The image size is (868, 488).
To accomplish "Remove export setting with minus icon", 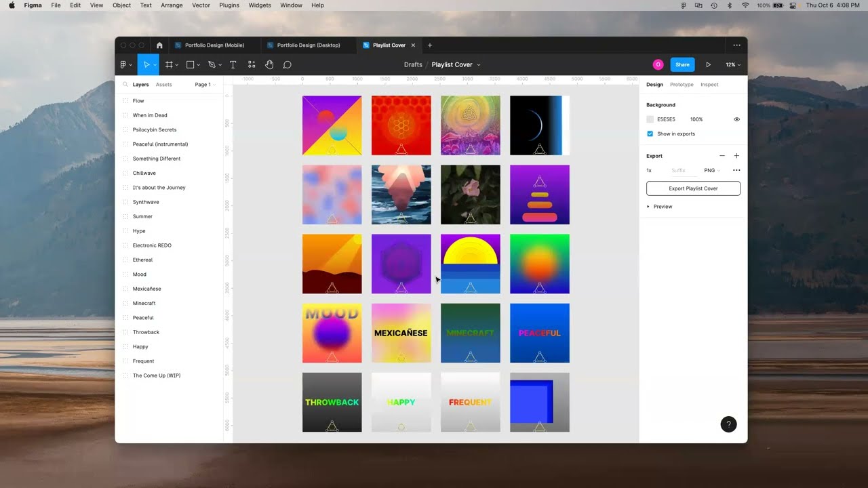I will click(722, 156).
